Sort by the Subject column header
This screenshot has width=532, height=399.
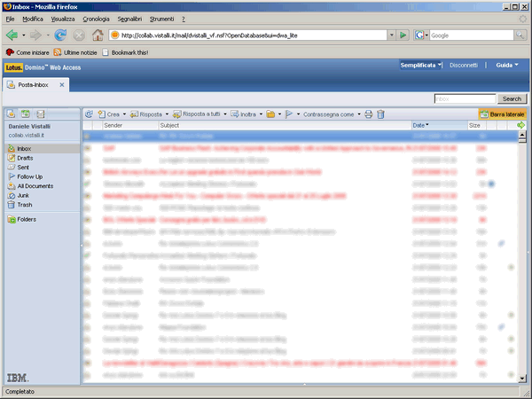(285, 125)
